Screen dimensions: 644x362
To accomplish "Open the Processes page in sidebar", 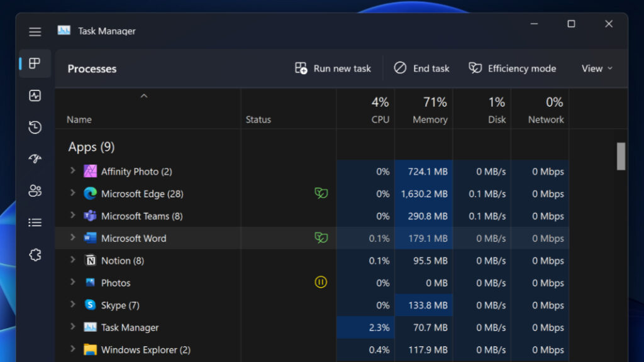I will pyautogui.click(x=35, y=63).
